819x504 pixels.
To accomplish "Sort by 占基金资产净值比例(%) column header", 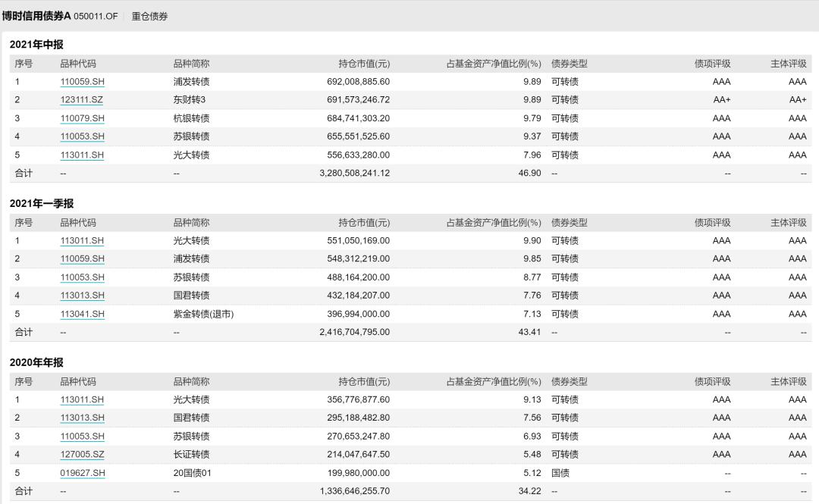I will click(x=492, y=64).
